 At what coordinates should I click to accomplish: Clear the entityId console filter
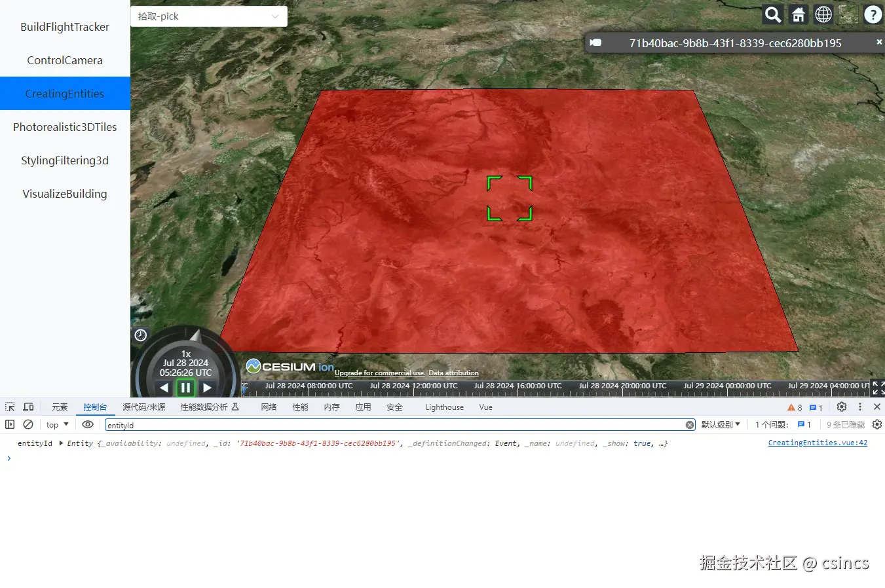689,425
